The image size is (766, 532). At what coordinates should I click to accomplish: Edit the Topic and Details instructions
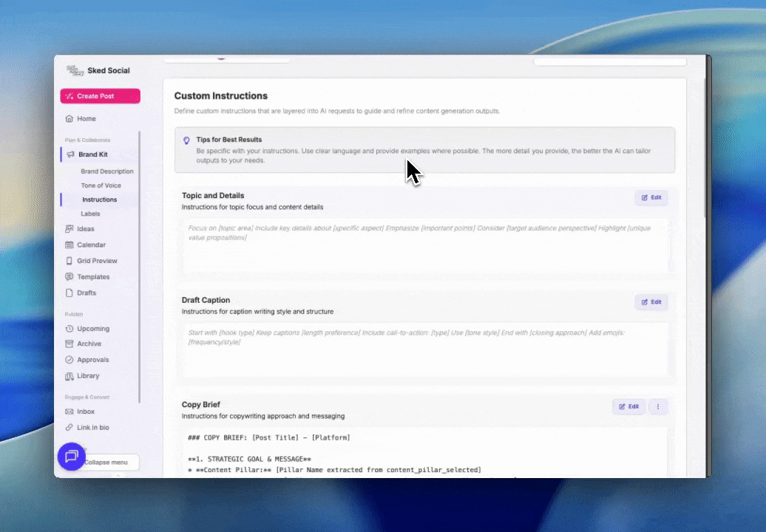(651, 198)
